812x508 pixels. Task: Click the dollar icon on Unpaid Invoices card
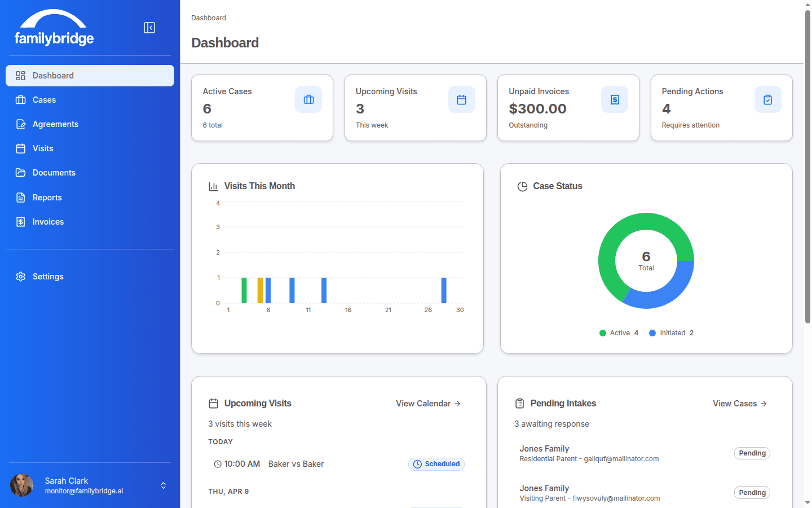pyautogui.click(x=615, y=99)
